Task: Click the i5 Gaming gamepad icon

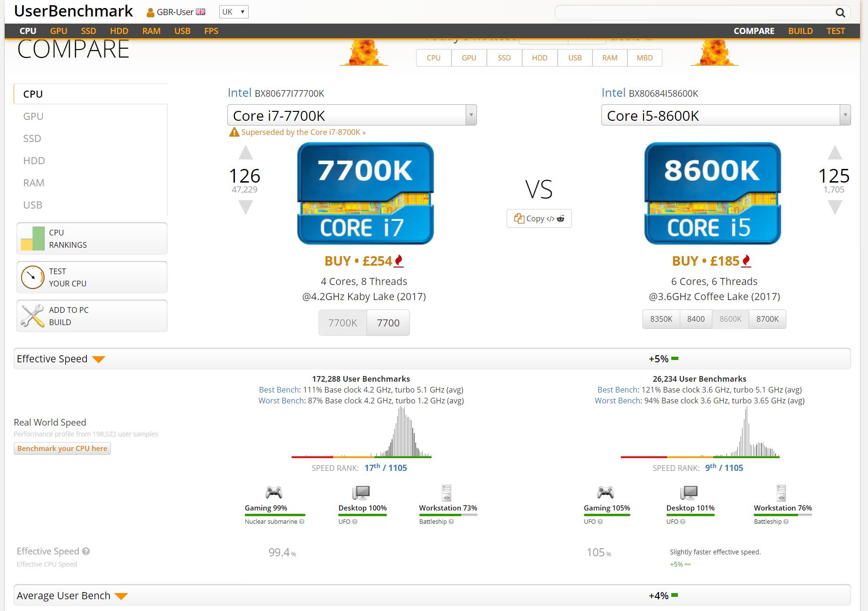Action: pyautogui.click(x=605, y=493)
